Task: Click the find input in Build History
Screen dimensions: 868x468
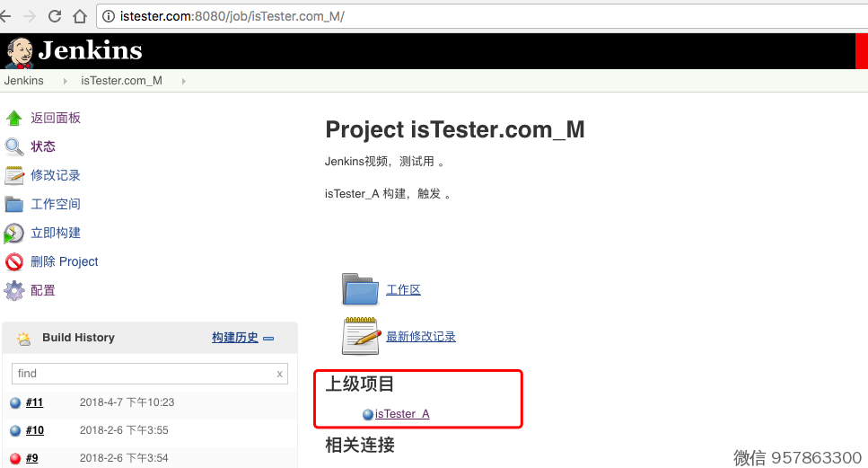Action: (x=144, y=374)
